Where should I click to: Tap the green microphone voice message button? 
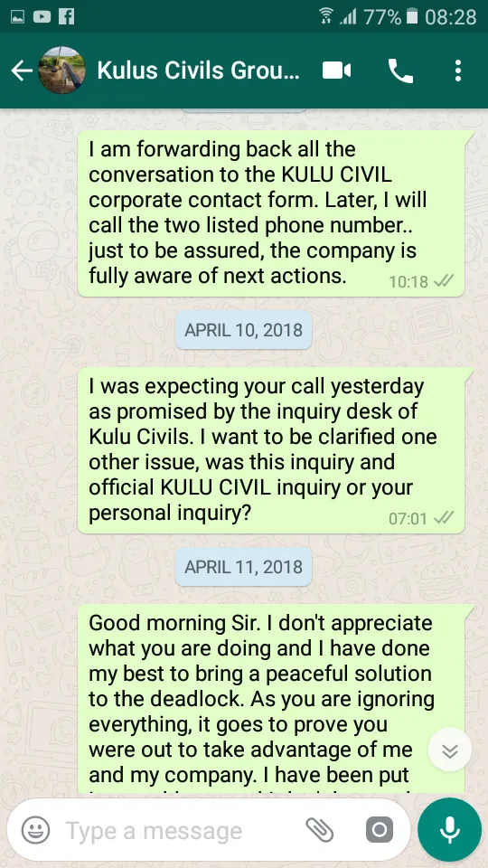pyautogui.click(x=449, y=829)
